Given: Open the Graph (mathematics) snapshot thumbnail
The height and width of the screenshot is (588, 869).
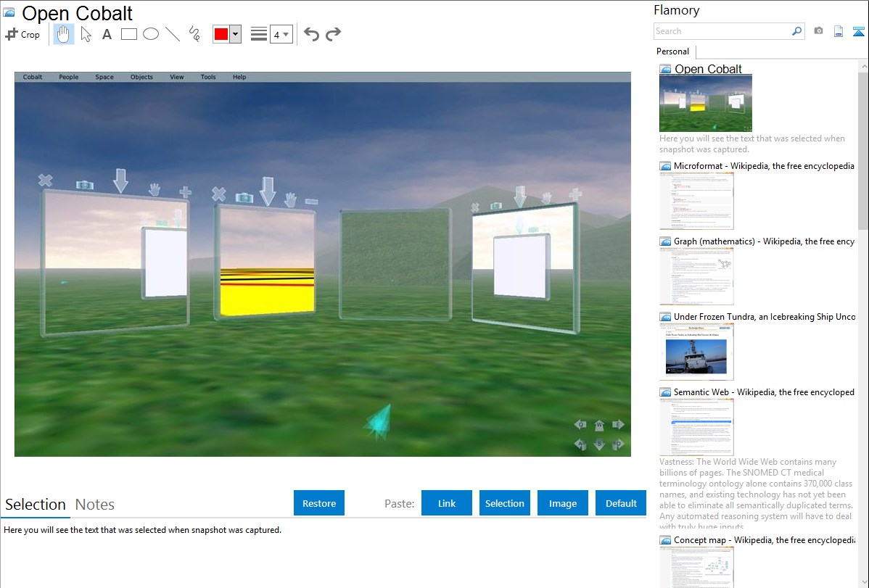Looking at the screenshot, I should (x=696, y=276).
